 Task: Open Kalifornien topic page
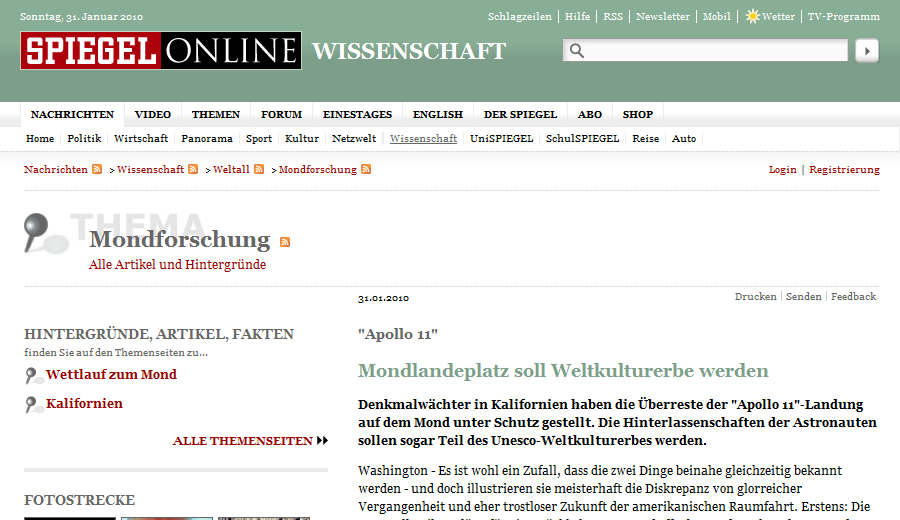pyautogui.click(x=84, y=403)
